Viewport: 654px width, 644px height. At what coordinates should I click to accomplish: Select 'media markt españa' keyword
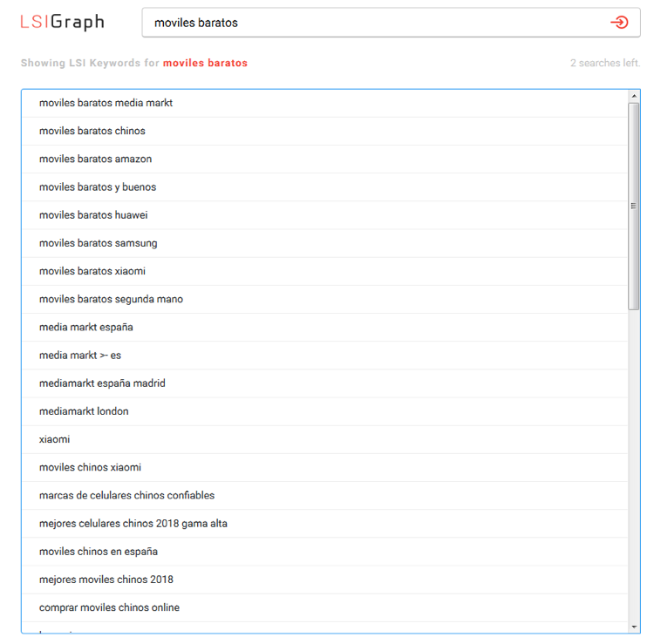tap(325, 327)
